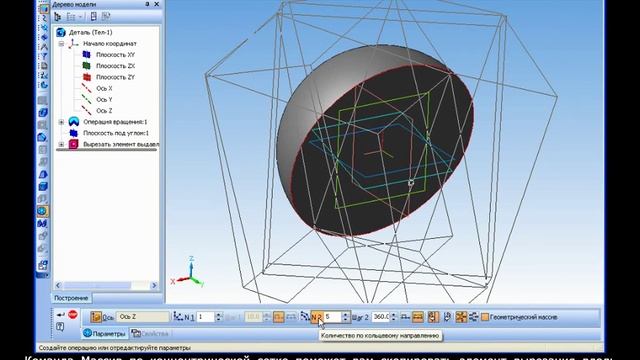Click the extrude operation icon in left toolbar
Screen dimensions: 640x360
[x=42, y=113]
